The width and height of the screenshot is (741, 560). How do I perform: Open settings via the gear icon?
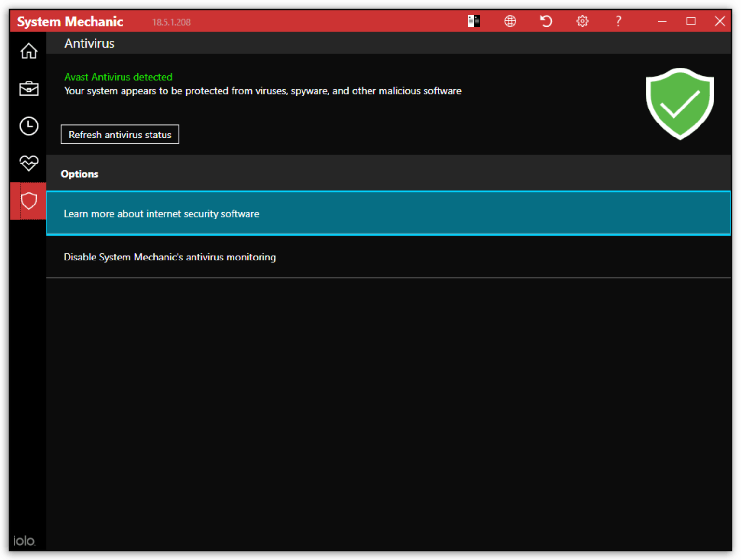tap(582, 21)
